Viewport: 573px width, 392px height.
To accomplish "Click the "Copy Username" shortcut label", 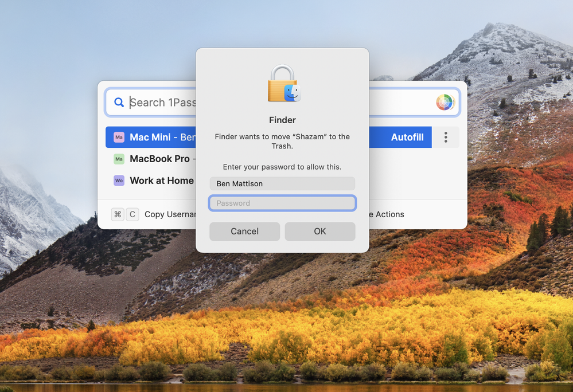I will click(170, 214).
